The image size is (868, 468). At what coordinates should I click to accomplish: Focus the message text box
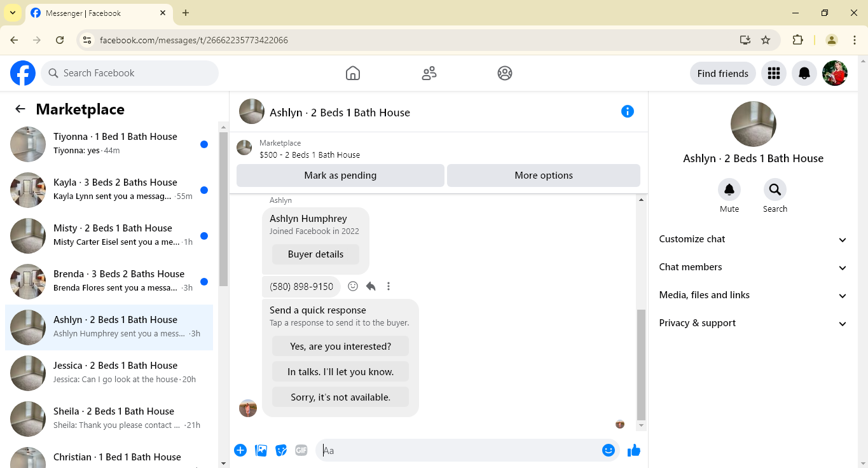[459, 450]
